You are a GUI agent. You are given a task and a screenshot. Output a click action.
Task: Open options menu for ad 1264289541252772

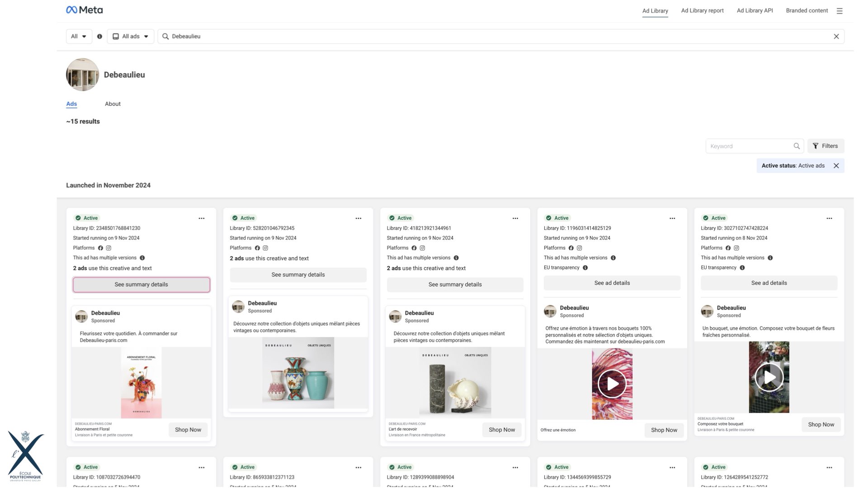coord(829,468)
